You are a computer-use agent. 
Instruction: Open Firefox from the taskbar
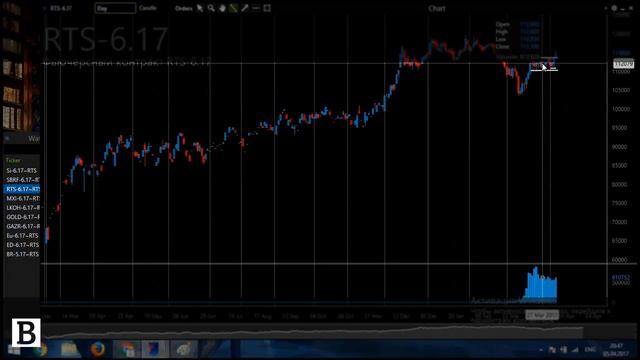[98, 350]
